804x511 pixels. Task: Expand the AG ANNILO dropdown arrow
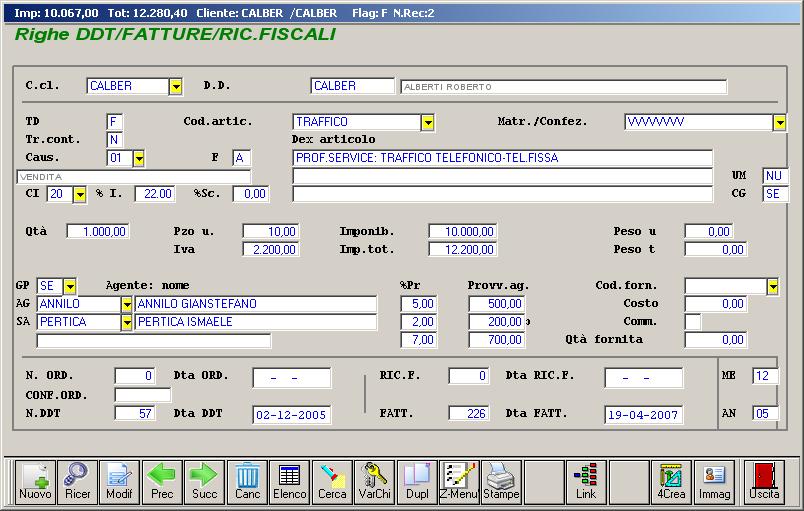[x=127, y=304]
